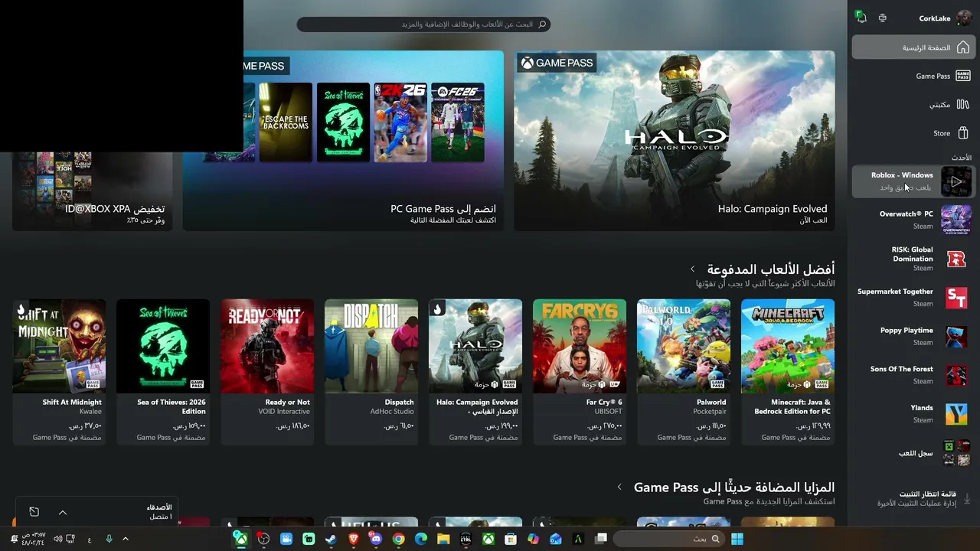The height and width of the screenshot is (551, 980).
Task: Expand the أفضل الألعاب المدفوعة section chevron
Action: pyautogui.click(x=692, y=269)
